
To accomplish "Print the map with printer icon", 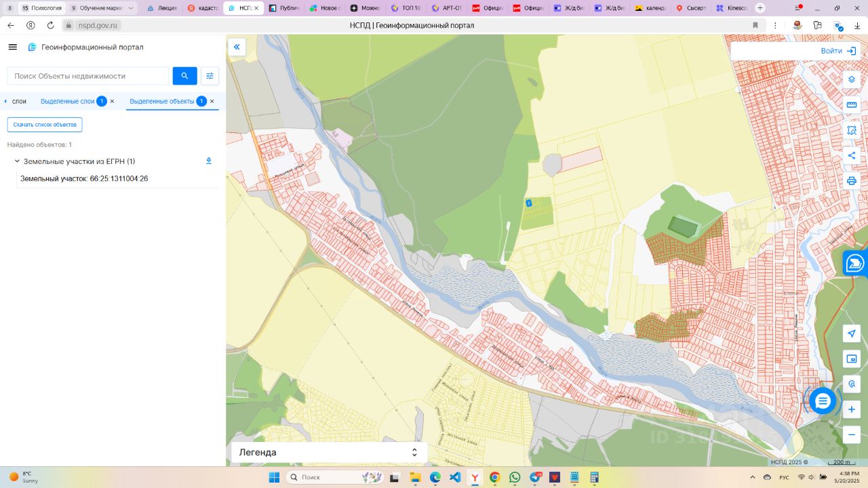I will tap(852, 181).
